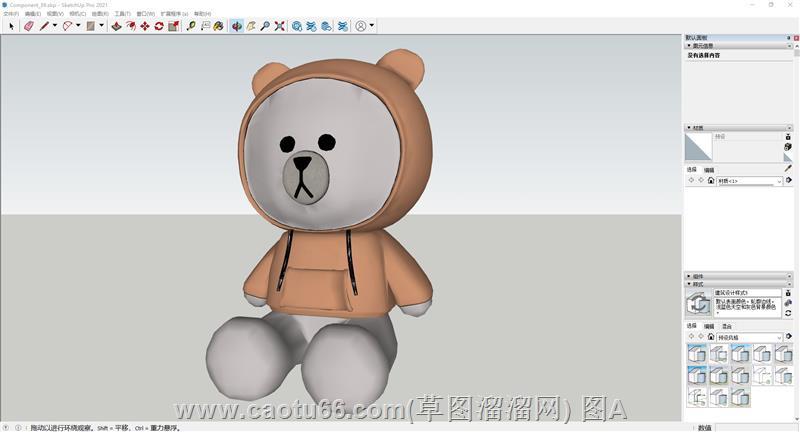
Task: Open the Paint Bucket tool
Action: (x=218, y=26)
